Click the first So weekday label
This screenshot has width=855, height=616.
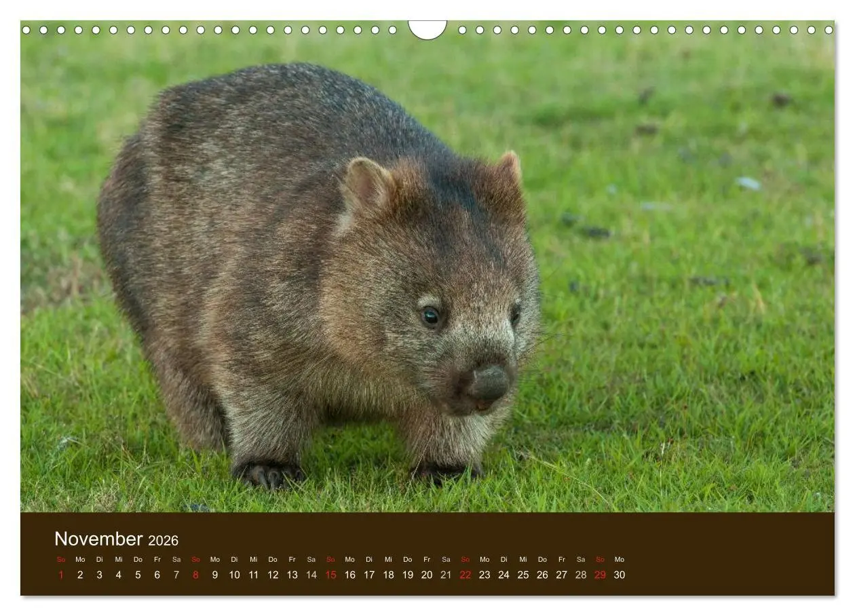(60, 558)
